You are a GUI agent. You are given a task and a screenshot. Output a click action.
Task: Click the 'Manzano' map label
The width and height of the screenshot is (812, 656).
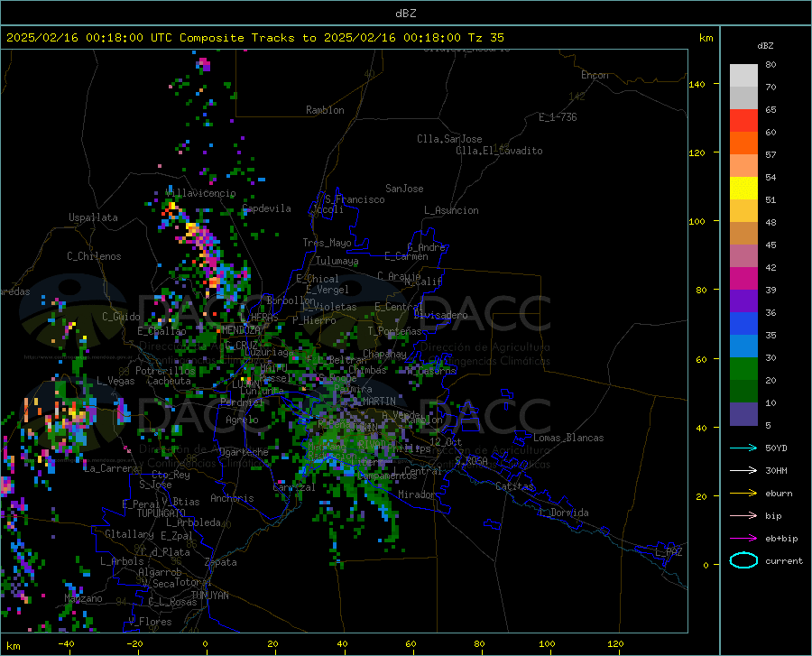(83, 598)
